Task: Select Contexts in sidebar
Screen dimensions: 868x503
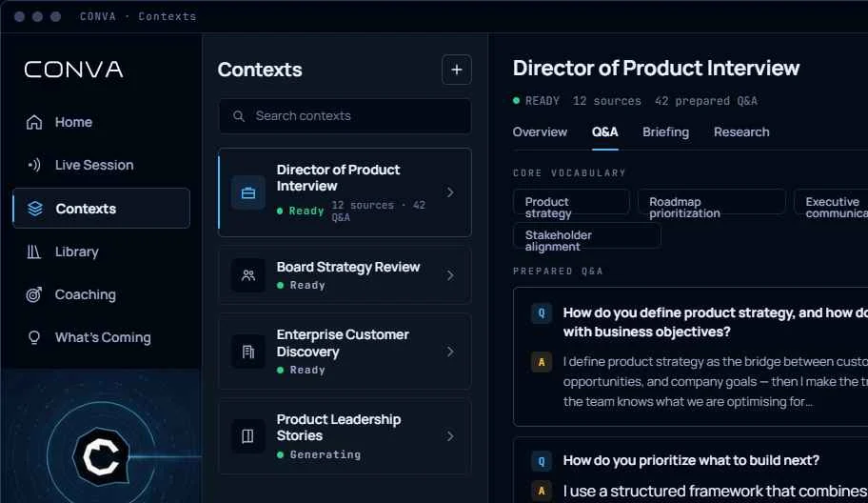Action: [101, 209]
